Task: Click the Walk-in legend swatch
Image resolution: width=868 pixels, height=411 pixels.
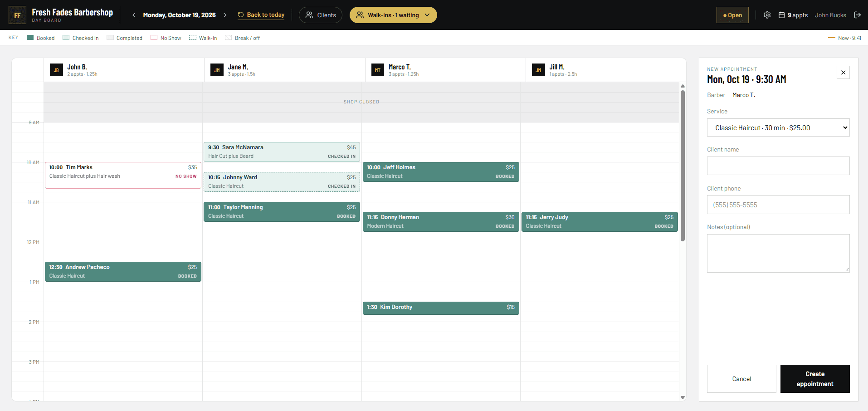Action: (193, 38)
